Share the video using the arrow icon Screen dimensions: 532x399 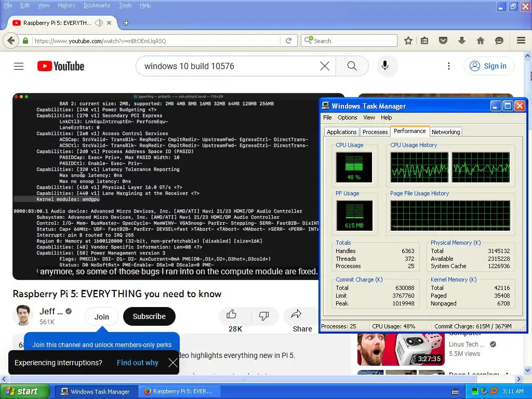tap(296, 314)
